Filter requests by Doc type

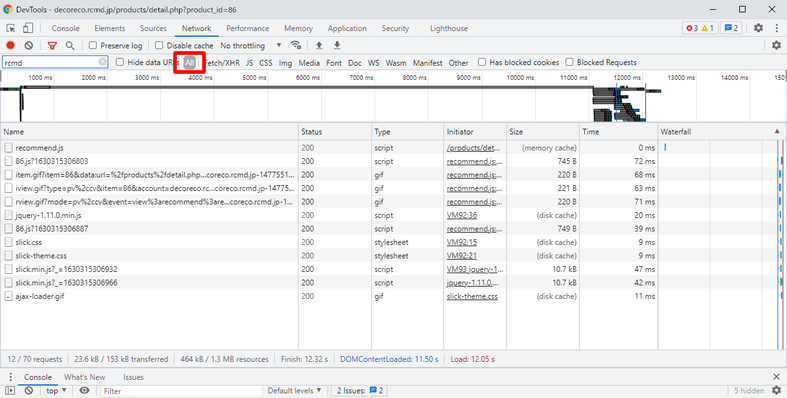coord(354,63)
